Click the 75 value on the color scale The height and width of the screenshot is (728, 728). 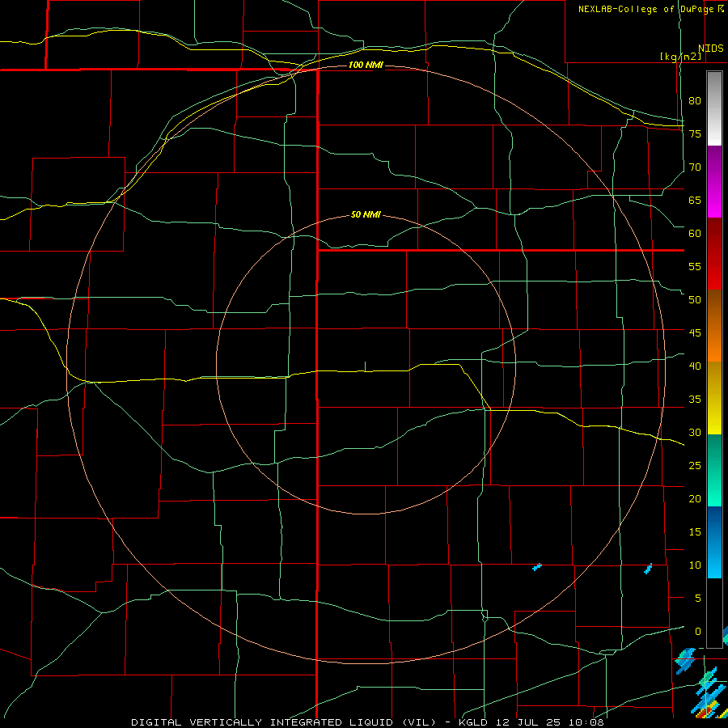pyautogui.click(x=695, y=133)
